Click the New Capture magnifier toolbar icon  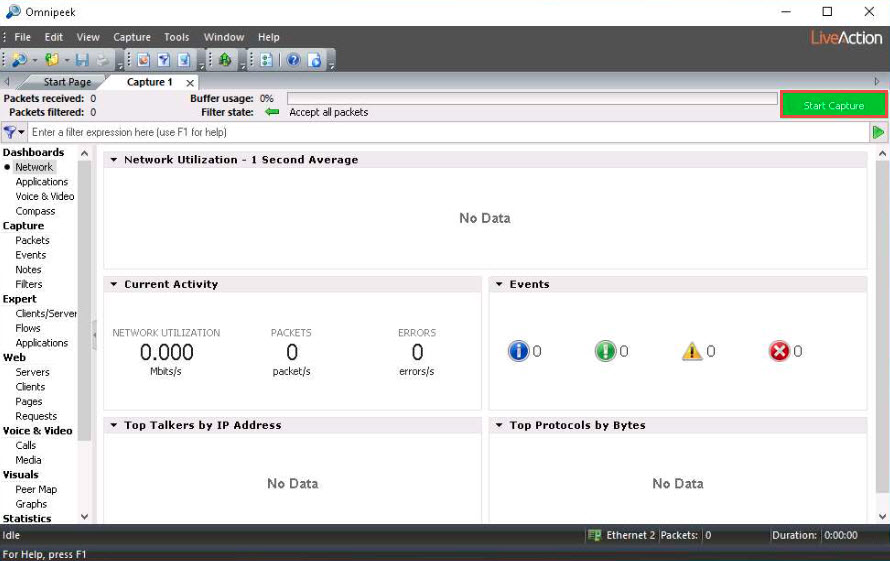tap(19, 60)
